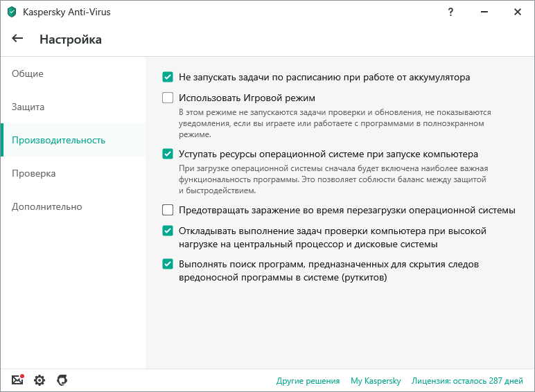Click the 'Настройка' page heading
Image resolution: width=535 pixels, height=392 pixels.
[71, 39]
